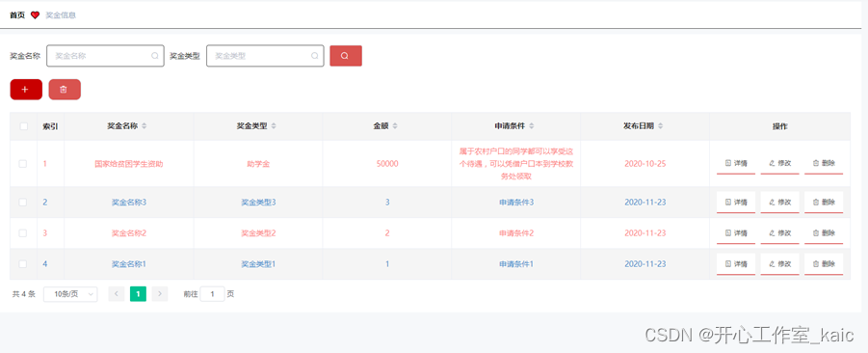The width and height of the screenshot is (868, 353).
Task: Go to 首页 breadcrumb link
Action: (17, 15)
